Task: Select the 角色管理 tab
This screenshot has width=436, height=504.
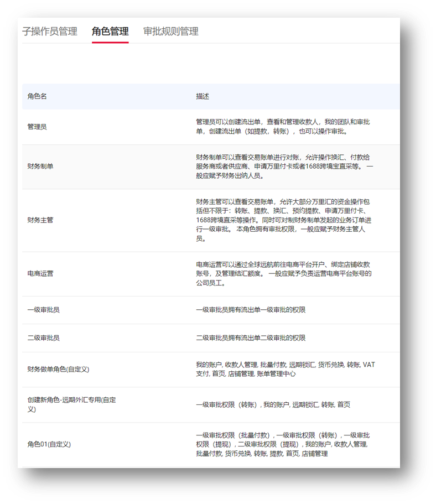Action: (x=110, y=32)
